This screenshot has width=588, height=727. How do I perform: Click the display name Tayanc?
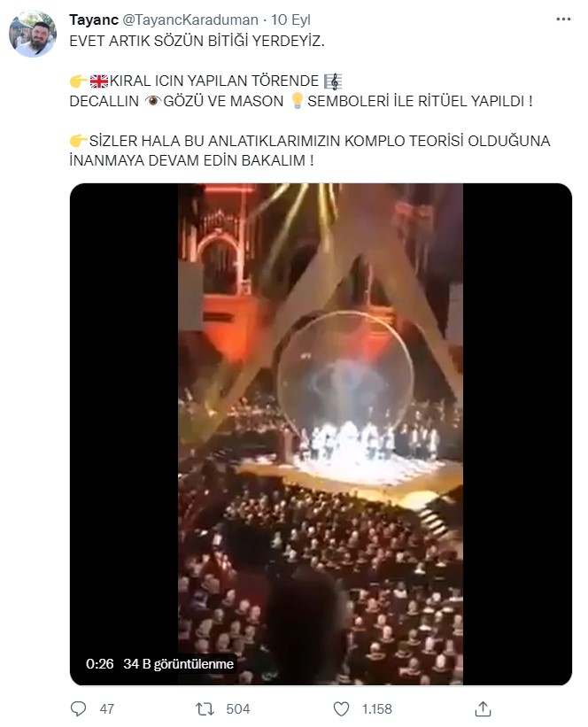pos(93,20)
